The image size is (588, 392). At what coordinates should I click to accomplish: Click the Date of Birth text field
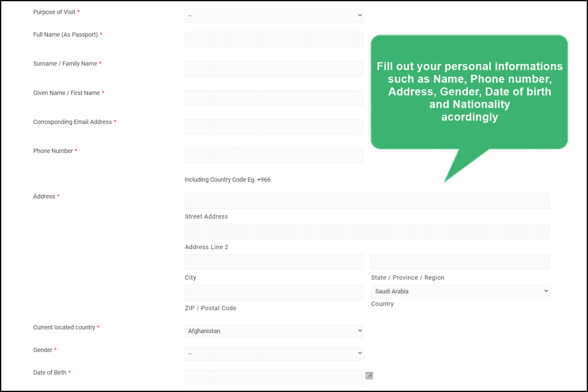click(x=273, y=377)
